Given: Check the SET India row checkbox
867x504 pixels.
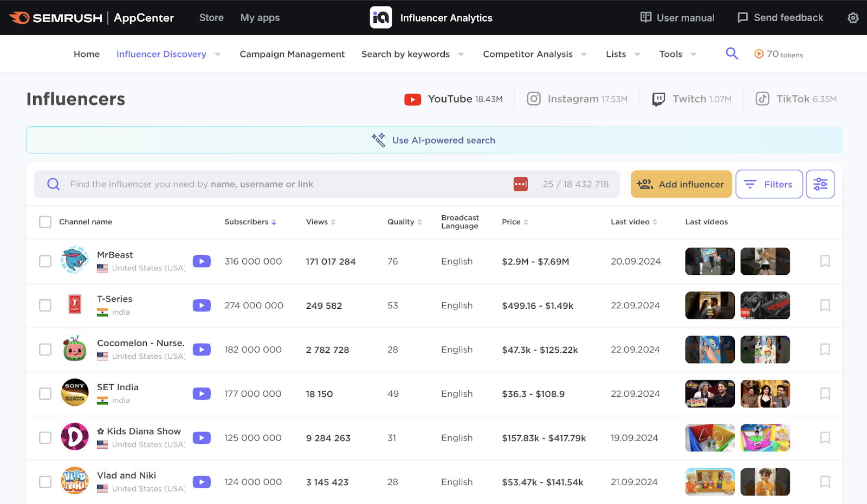Looking at the screenshot, I should click(45, 394).
